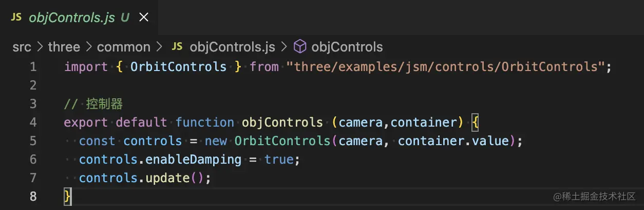
Task: Click the enableDamping property on line 6
Action: [x=194, y=159]
